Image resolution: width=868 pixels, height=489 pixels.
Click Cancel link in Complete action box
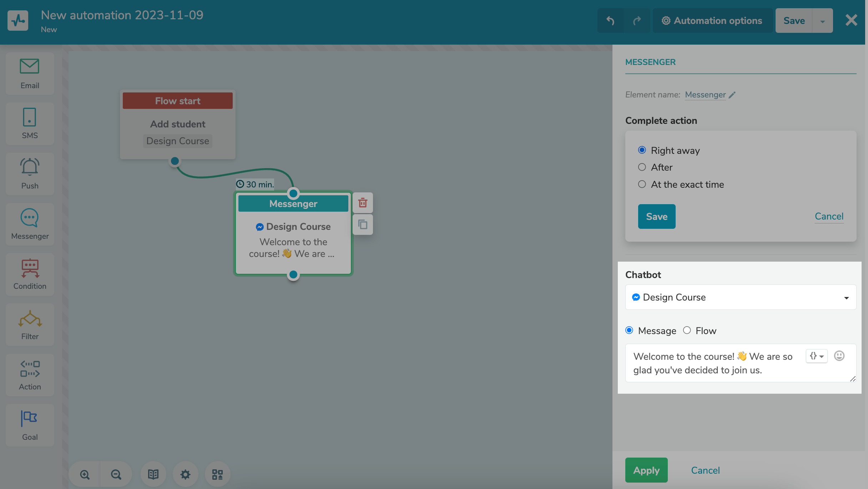pos(829,216)
